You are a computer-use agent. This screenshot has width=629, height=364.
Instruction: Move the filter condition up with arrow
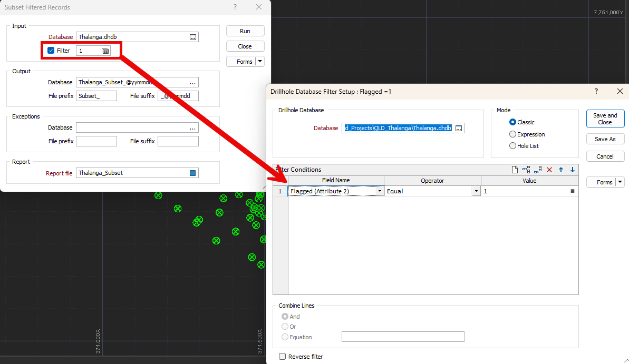point(561,170)
